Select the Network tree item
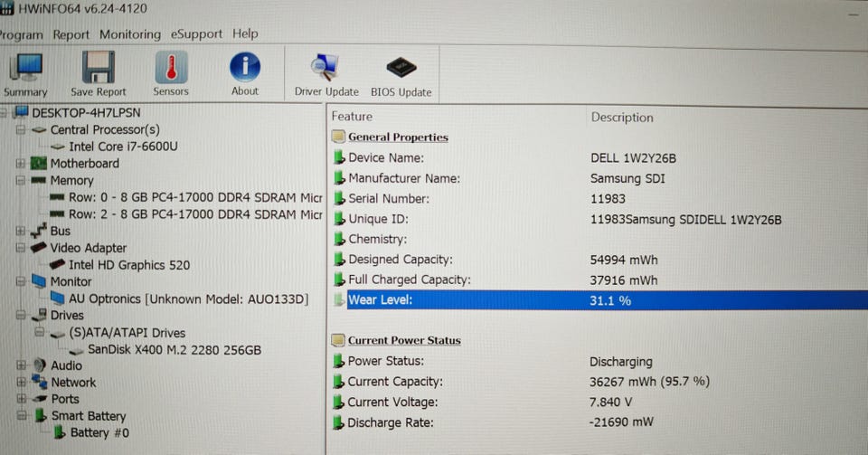The width and height of the screenshot is (868, 455). (x=73, y=383)
